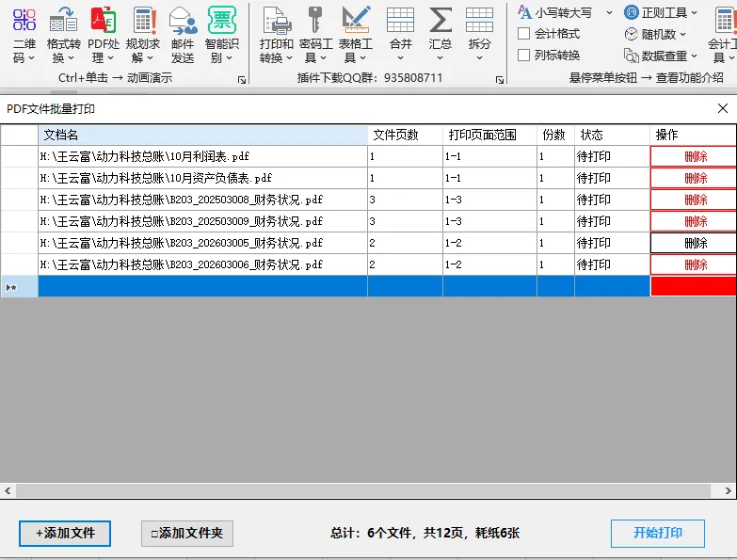
Task: Enable the 列标转换 checkbox
Action: [523, 56]
